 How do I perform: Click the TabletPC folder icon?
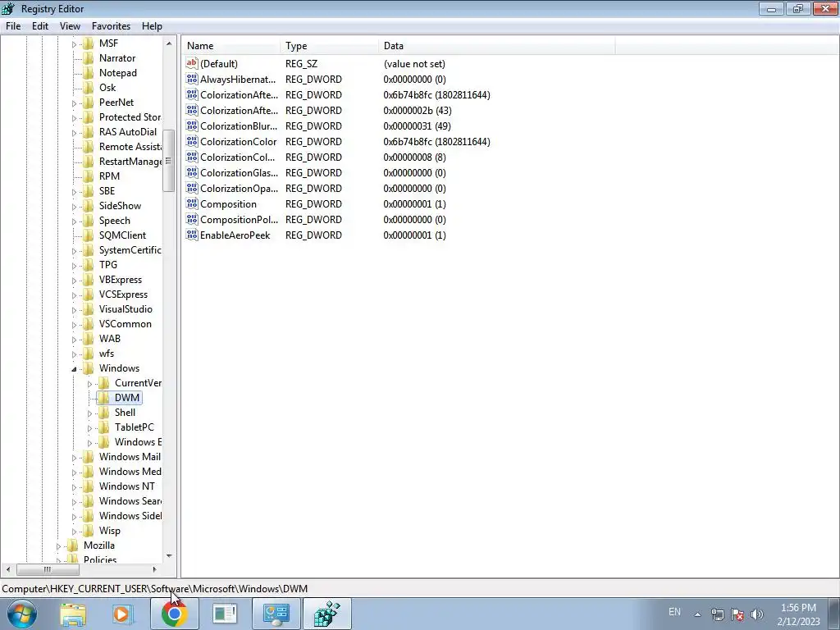tap(104, 427)
